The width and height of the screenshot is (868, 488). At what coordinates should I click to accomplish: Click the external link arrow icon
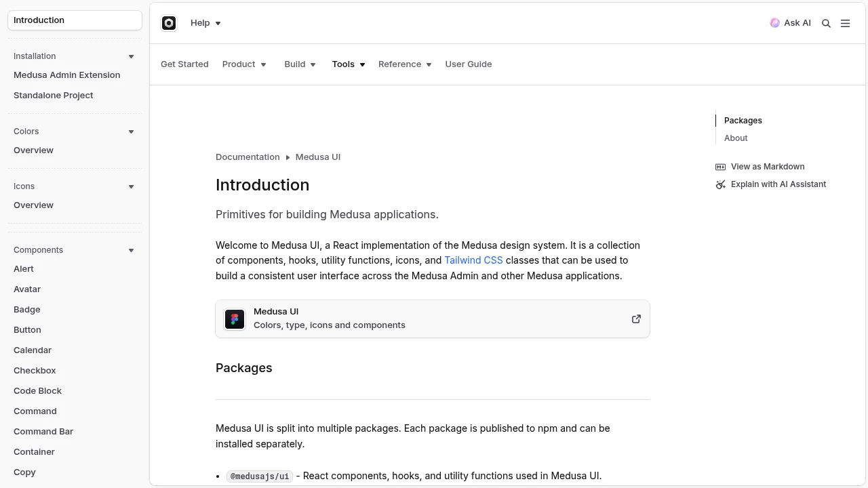tap(636, 319)
